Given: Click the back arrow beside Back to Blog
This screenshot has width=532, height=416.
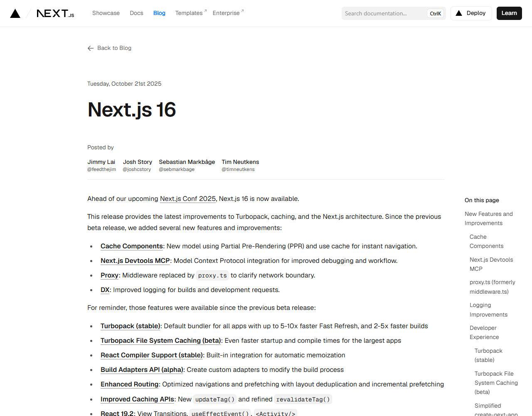Looking at the screenshot, I should pos(91,48).
